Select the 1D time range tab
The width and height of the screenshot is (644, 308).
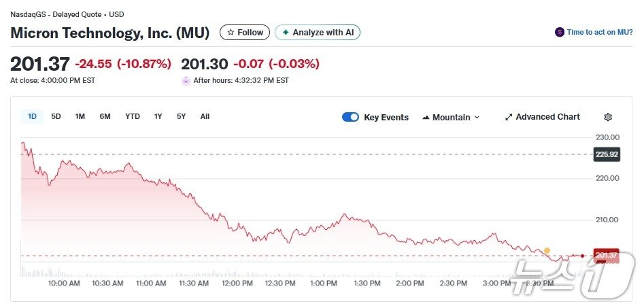point(32,116)
